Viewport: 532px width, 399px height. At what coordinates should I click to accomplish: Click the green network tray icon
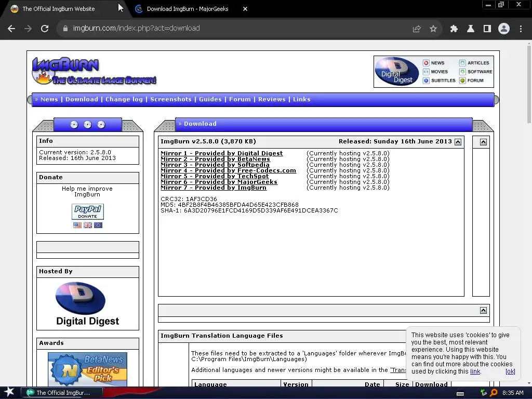(x=484, y=393)
